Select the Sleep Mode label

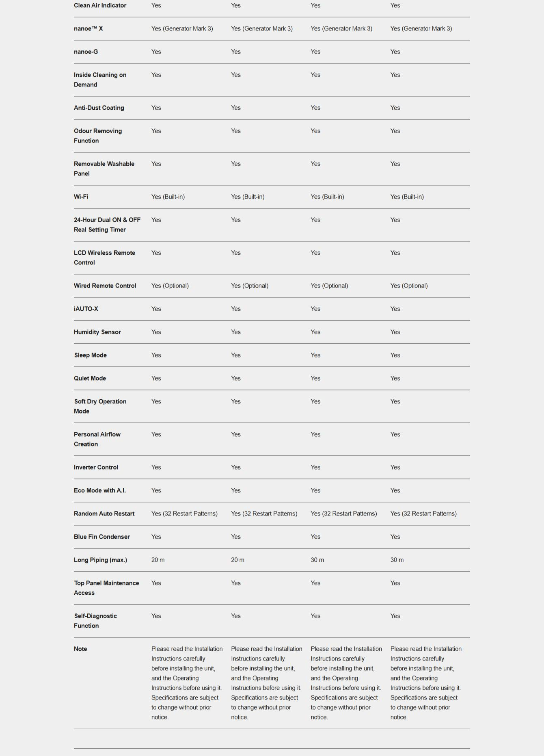pyautogui.click(x=90, y=355)
